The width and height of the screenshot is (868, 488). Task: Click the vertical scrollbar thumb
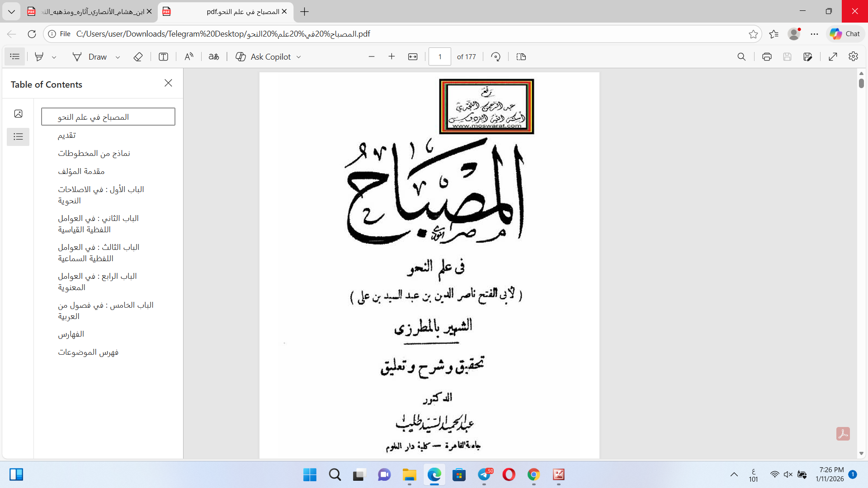point(861,83)
